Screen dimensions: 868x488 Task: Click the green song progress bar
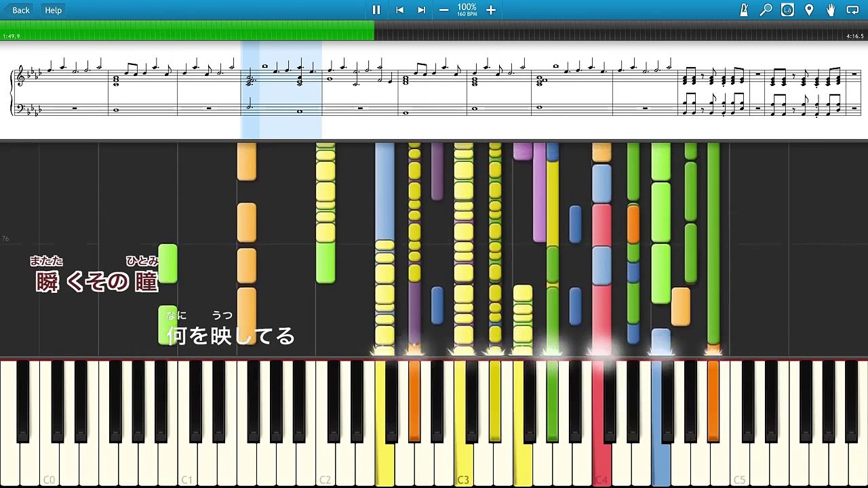[187, 30]
